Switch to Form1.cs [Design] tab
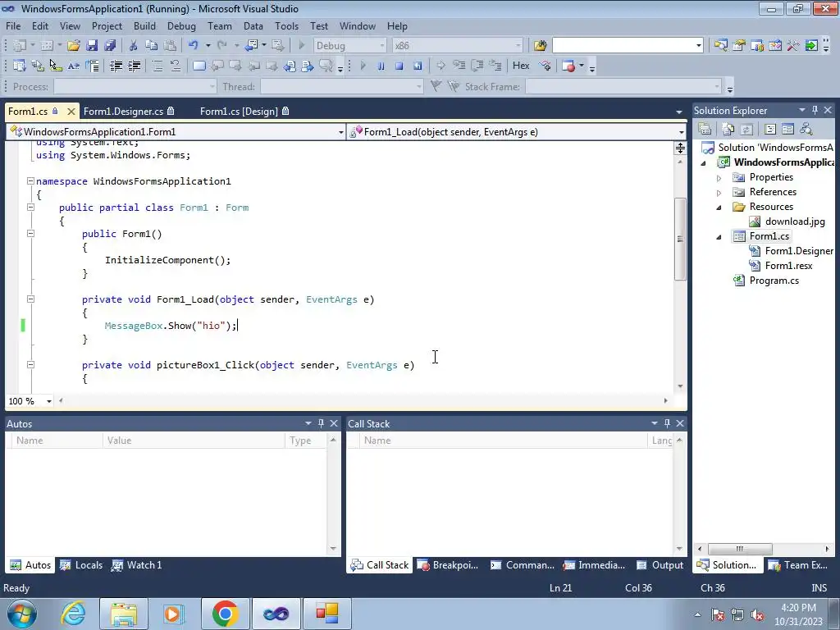 point(244,112)
